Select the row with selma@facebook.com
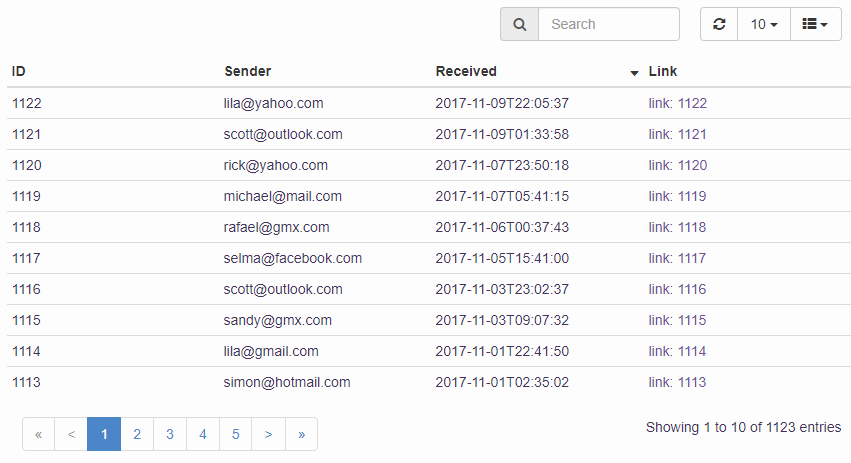851x463 pixels. coord(293,258)
